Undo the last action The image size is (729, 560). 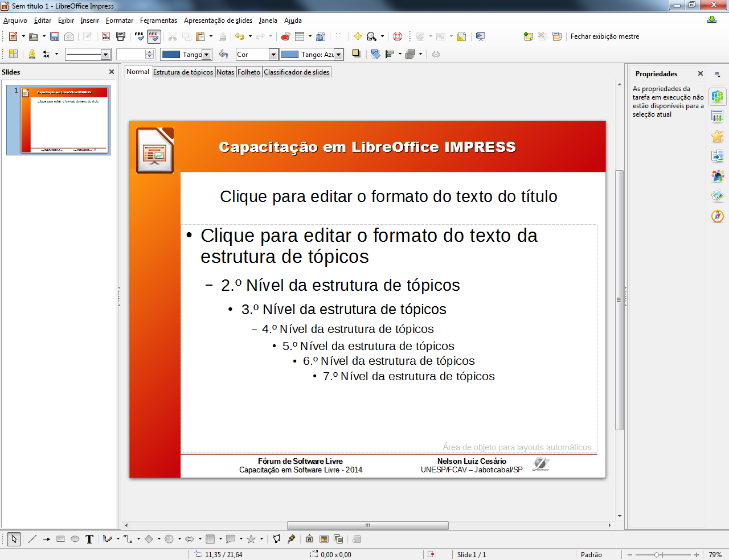coord(240,36)
